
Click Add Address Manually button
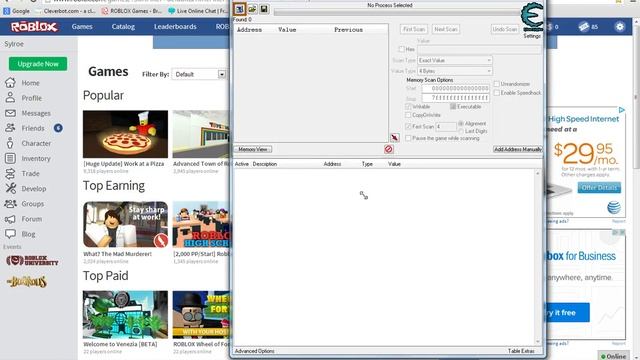tap(518, 149)
